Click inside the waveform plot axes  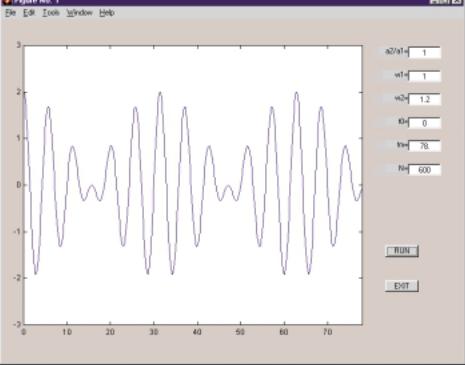pos(193,185)
